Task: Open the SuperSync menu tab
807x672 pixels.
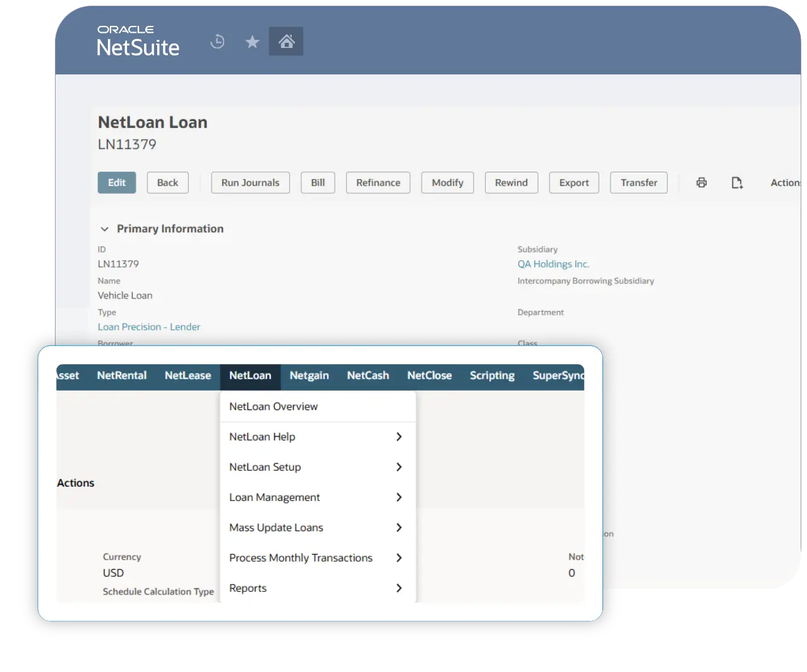Action: click(558, 375)
